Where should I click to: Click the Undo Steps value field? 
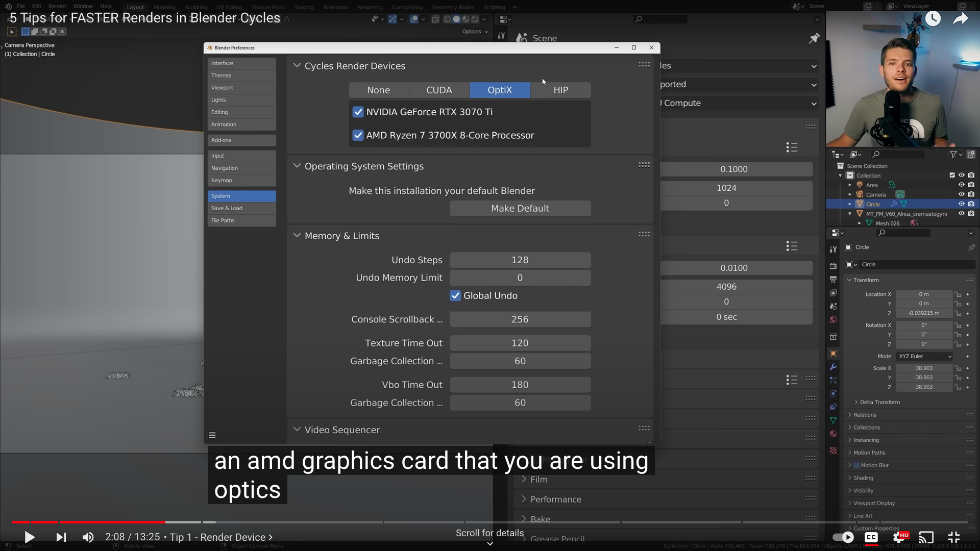(520, 260)
